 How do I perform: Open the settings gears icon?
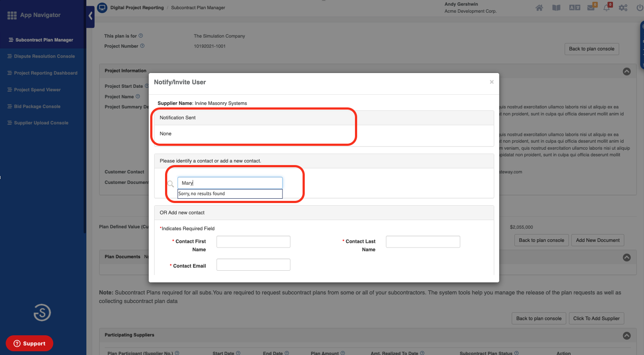pos(623,8)
